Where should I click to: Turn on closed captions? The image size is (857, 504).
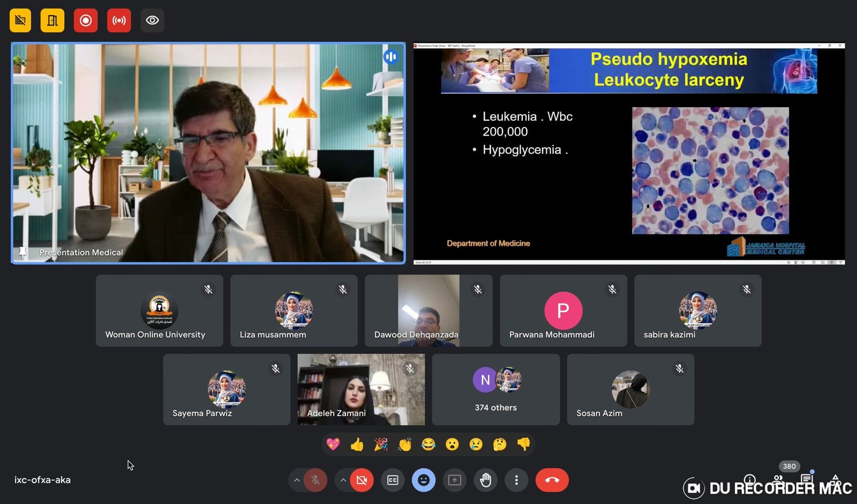point(393,480)
